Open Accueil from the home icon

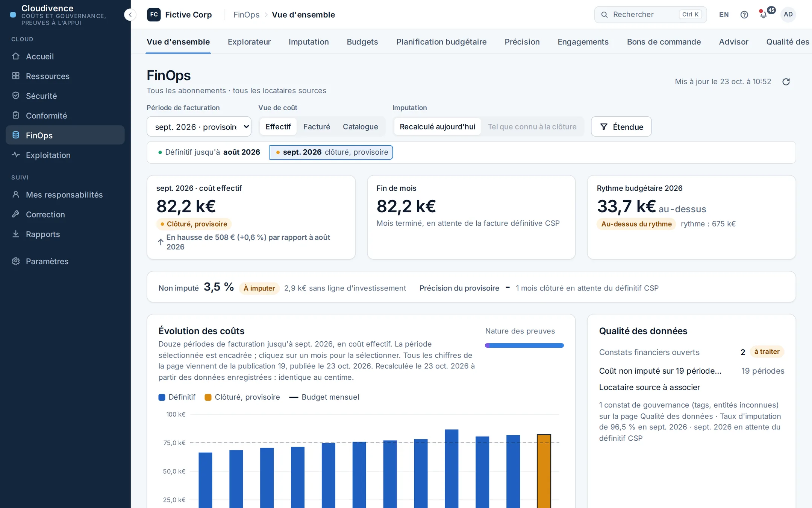click(16, 56)
